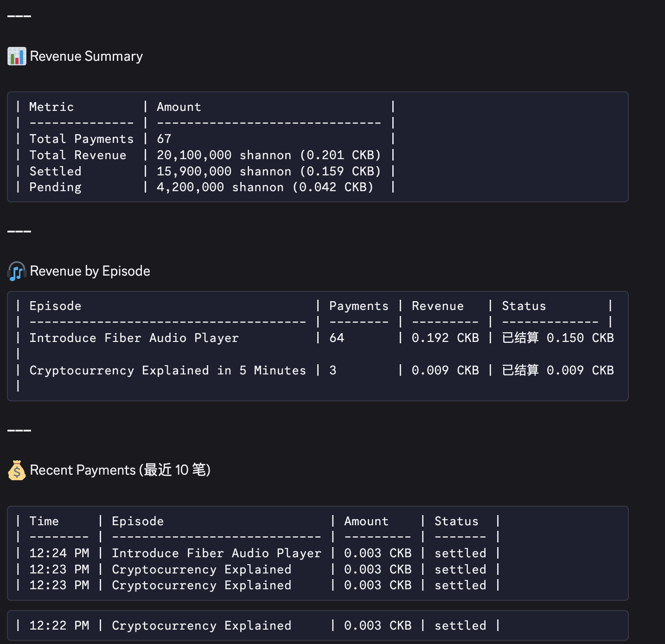
Task: Click the Revenue by Episode heading
Action: coord(90,271)
